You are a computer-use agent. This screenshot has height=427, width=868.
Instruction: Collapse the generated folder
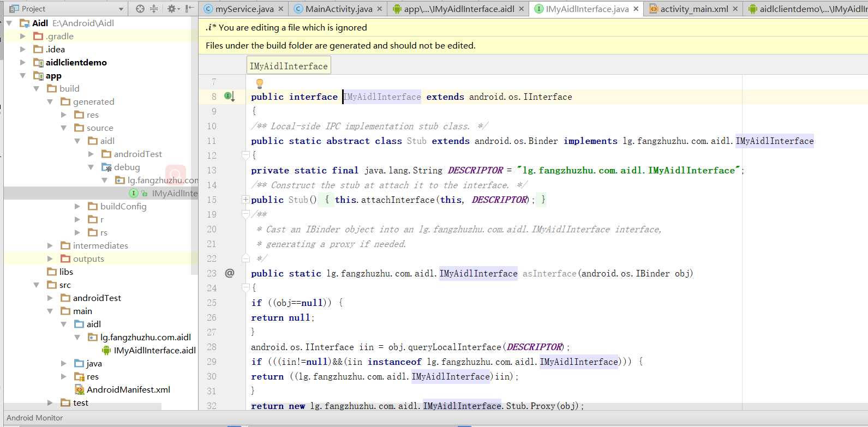click(50, 101)
